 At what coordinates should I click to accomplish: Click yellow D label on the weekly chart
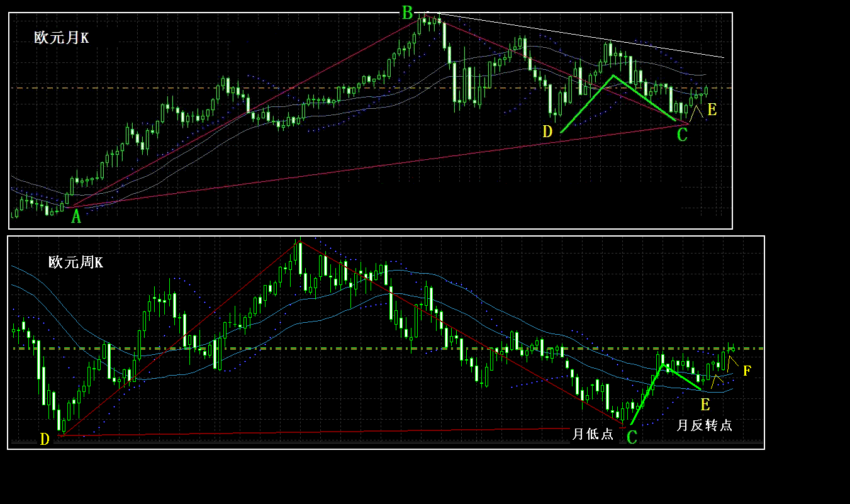coord(45,439)
